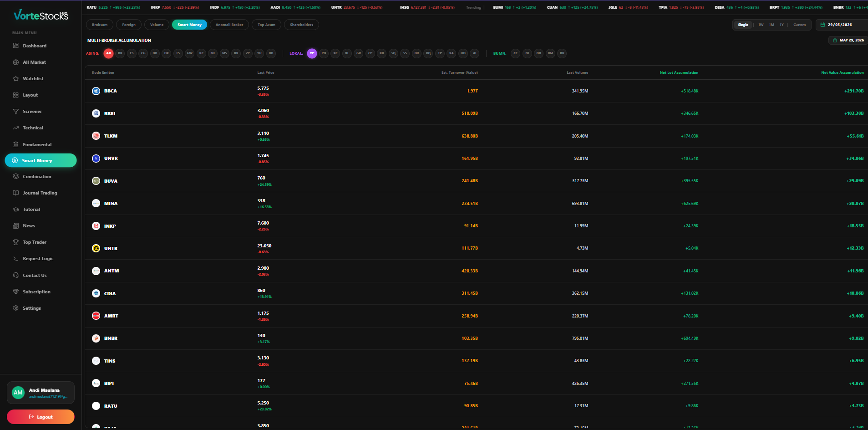Click the Tutorial graduation cap icon
Image resolution: width=868 pixels, height=430 pixels.
click(16, 209)
